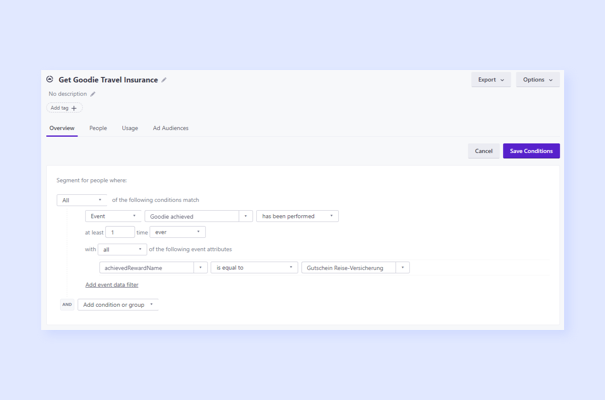Open the 'ever' time range dropdown
605x400 pixels.
[x=177, y=232]
